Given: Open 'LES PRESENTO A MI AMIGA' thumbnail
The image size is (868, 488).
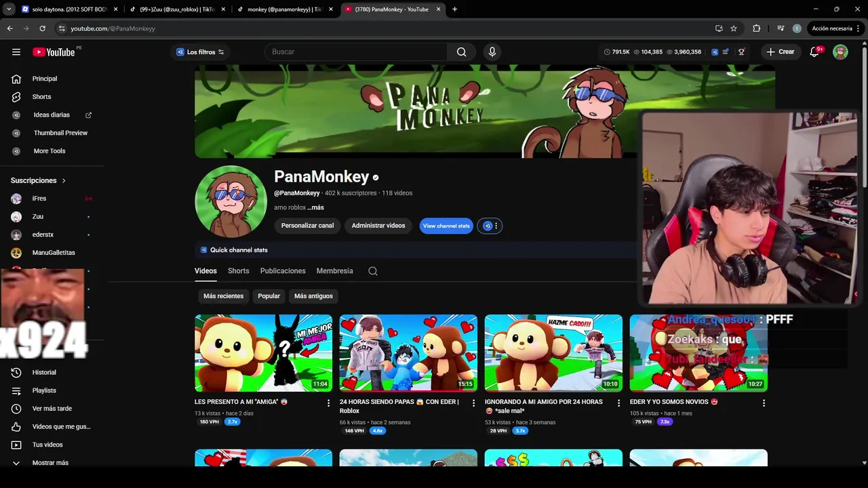Looking at the screenshot, I should pyautogui.click(x=263, y=353).
